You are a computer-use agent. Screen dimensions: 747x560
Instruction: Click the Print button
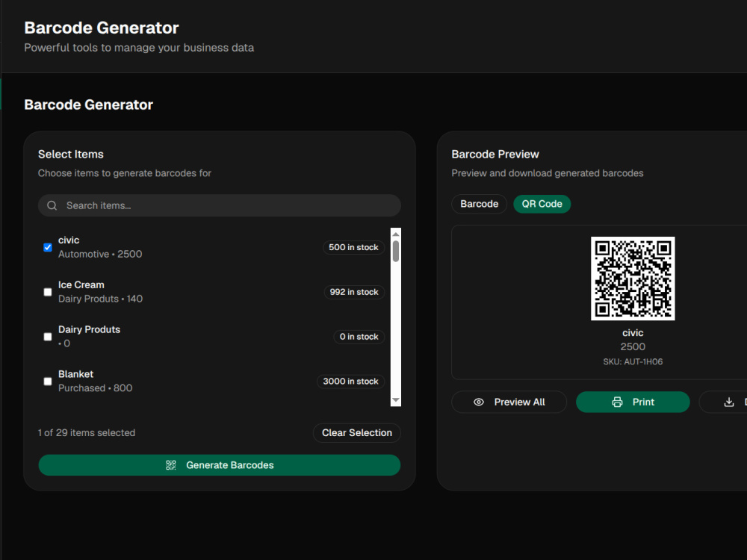coord(633,402)
